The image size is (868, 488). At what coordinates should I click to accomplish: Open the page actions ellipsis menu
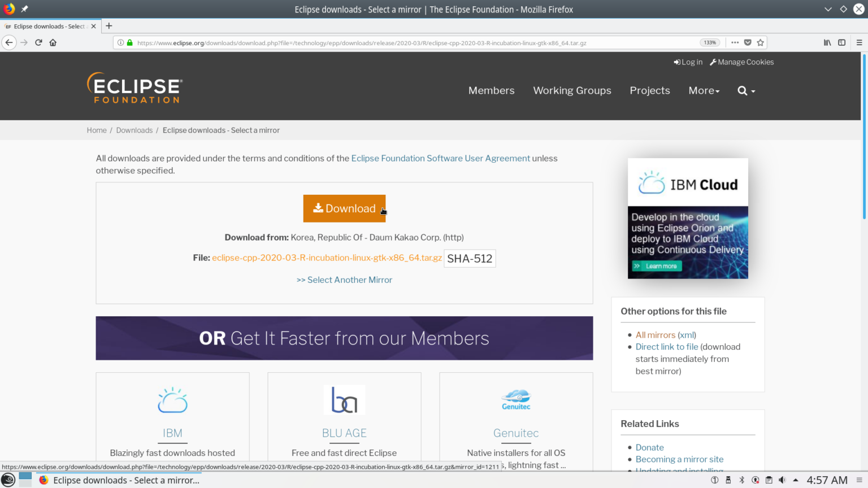coord(735,42)
